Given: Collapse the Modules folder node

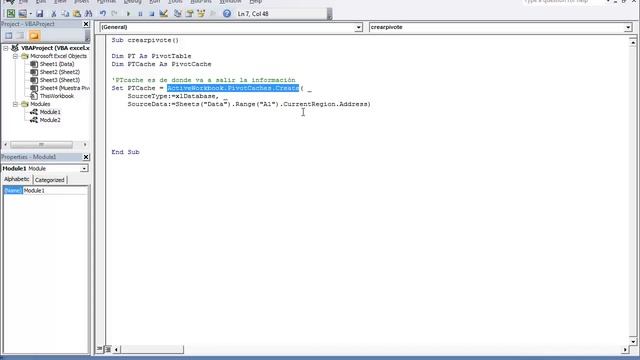Looking at the screenshot, I should pyautogui.click(x=15, y=104).
